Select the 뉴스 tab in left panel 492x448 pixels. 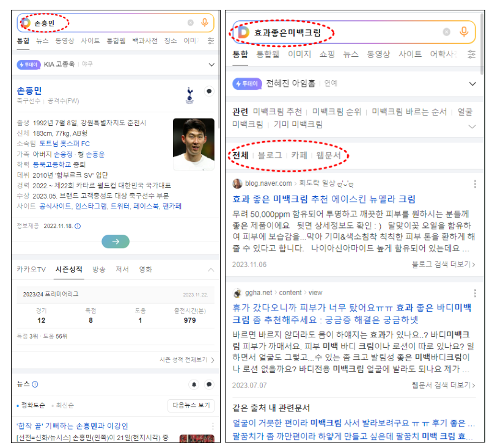tap(42, 41)
